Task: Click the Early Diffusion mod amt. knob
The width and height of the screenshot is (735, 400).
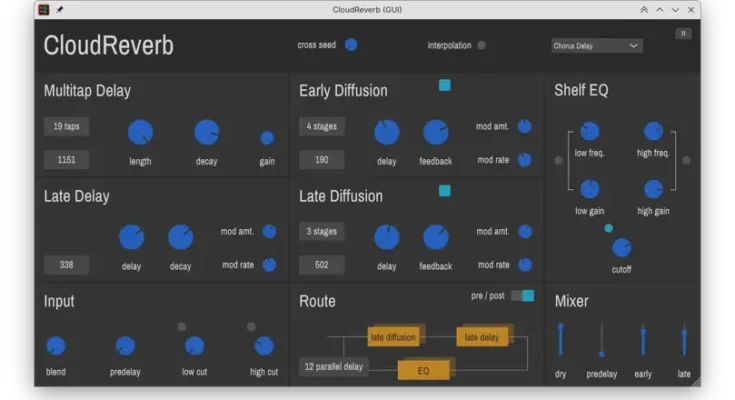Action: [x=525, y=126]
